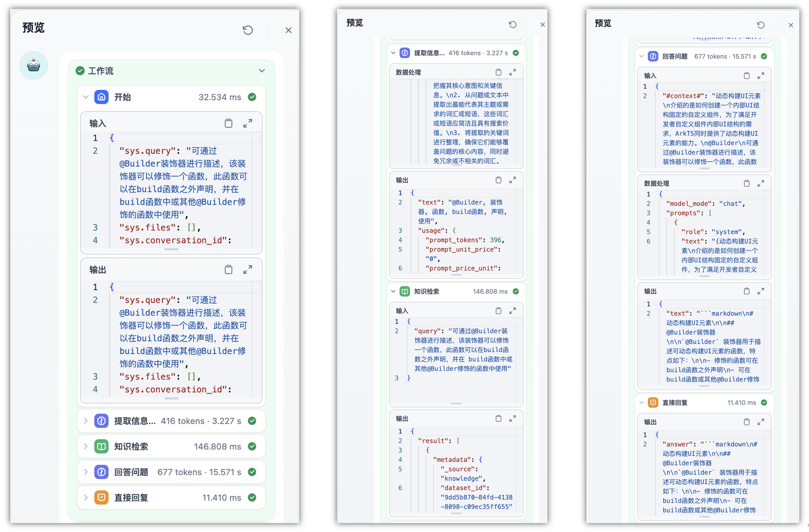This screenshot has height=532, width=809.
Task: Click the green success check beside 工作流
Action: tap(80, 71)
